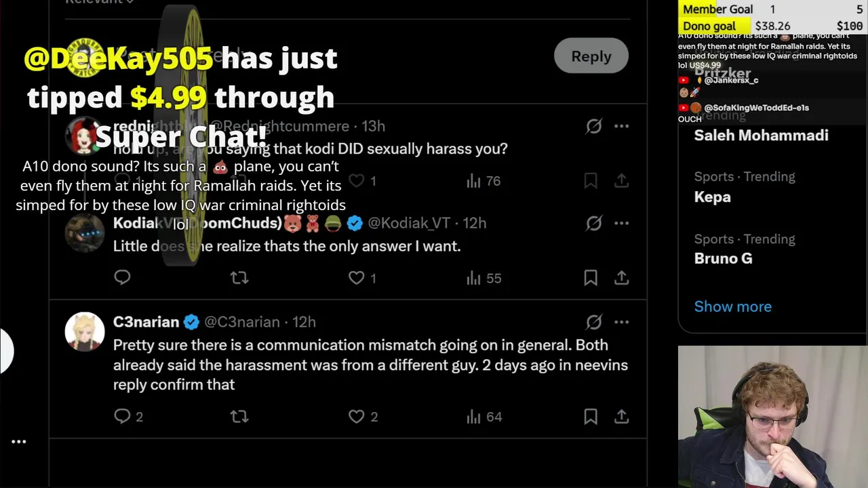Open more options on C3narian's tweet
The height and width of the screenshot is (488, 868).
pos(621,322)
